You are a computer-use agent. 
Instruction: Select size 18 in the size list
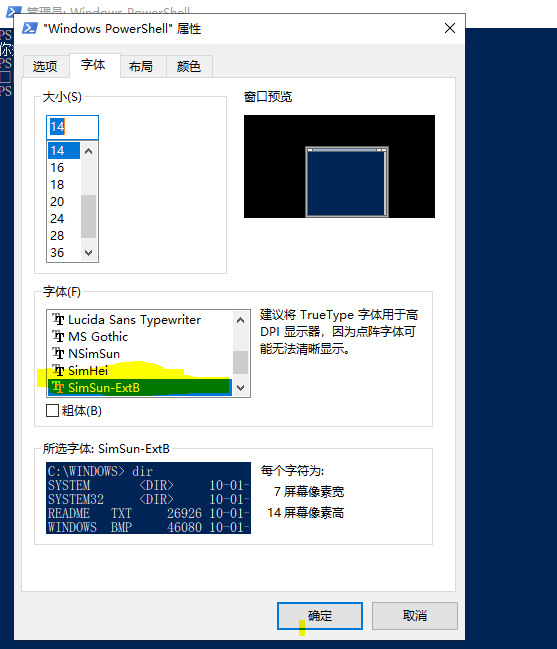[x=64, y=185]
